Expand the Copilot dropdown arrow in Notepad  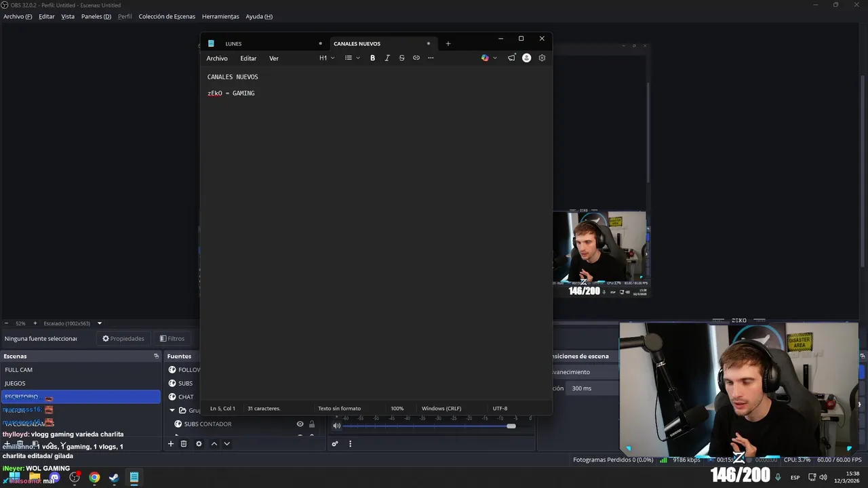[494, 58]
